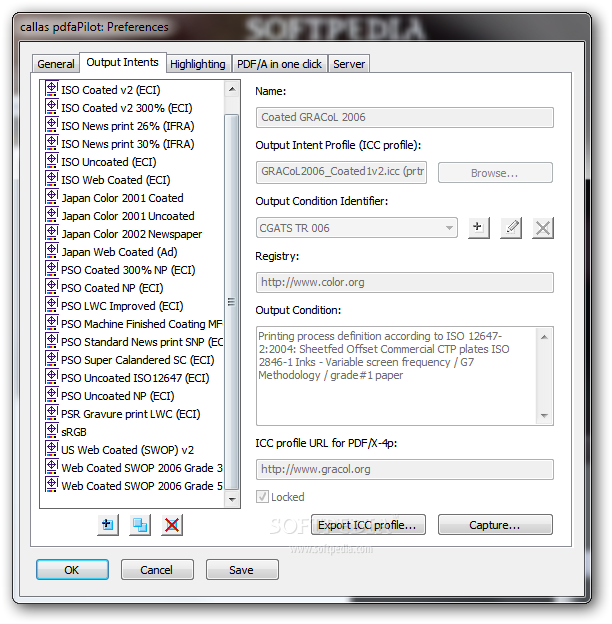The height and width of the screenshot is (624, 612).
Task: Click the ICC profile URL input field
Action: 405,470
